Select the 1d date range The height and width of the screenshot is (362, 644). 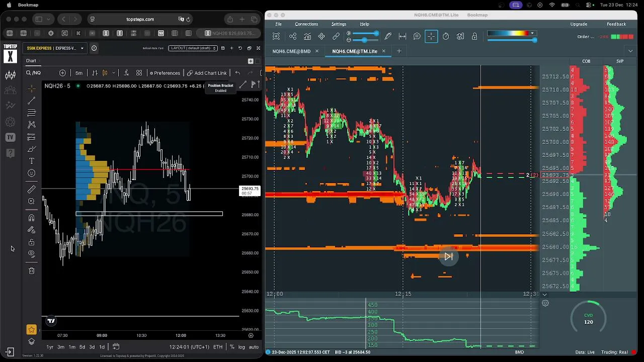[x=102, y=347]
